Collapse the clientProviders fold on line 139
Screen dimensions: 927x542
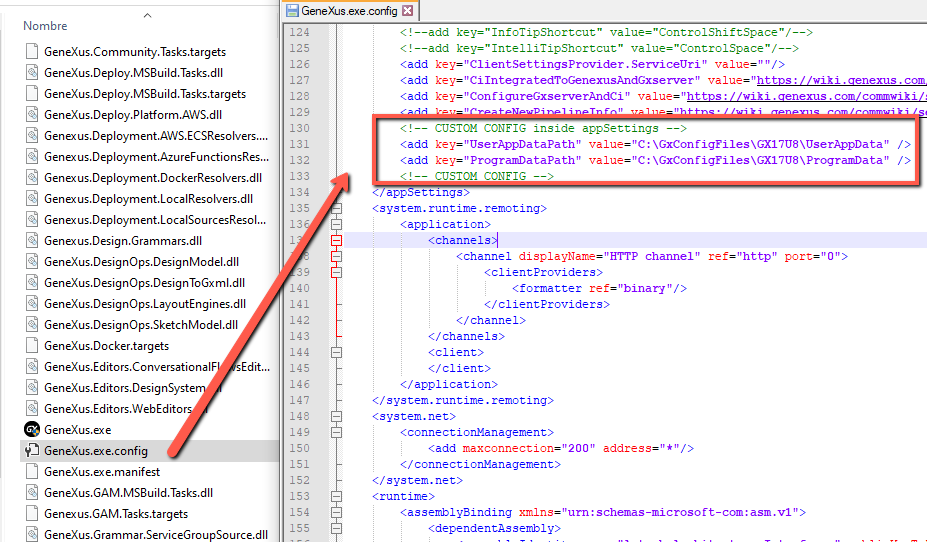click(x=336, y=272)
